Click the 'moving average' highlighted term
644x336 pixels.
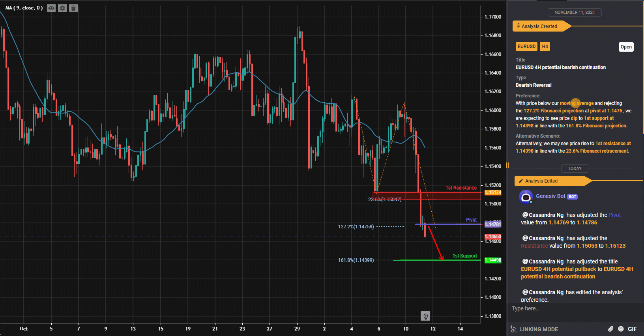(x=577, y=103)
